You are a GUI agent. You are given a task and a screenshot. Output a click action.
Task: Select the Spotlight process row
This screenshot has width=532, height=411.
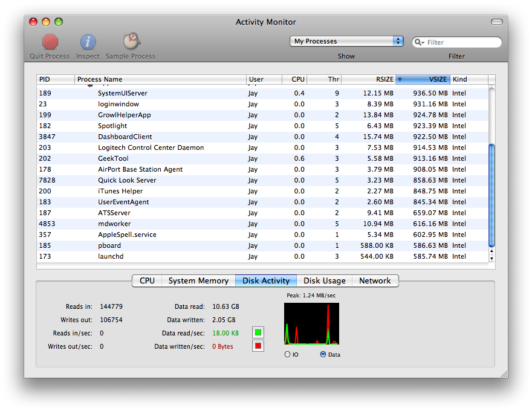(262, 126)
